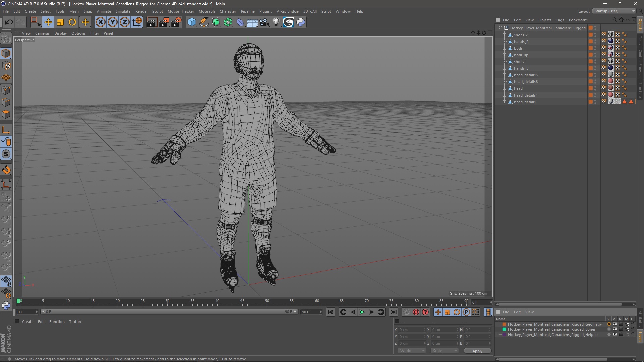
Task: Open the Layout dropdown Startup (User)
Action: pyautogui.click(x=614, y=11)
